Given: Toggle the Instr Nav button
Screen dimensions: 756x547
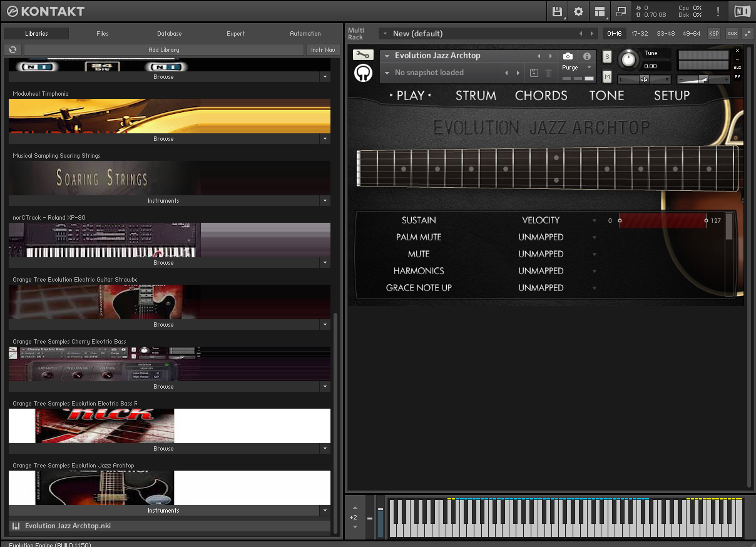Looking at the screenshot, I should click(x=323, y=49).
